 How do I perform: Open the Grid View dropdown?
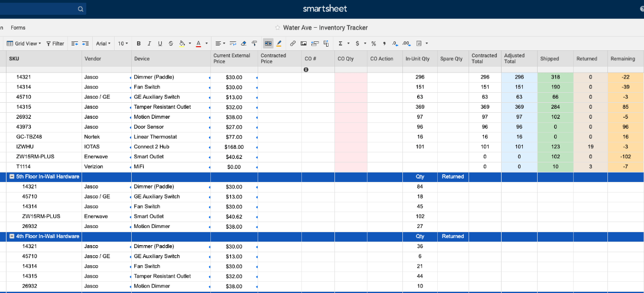[x=24, y=43]
